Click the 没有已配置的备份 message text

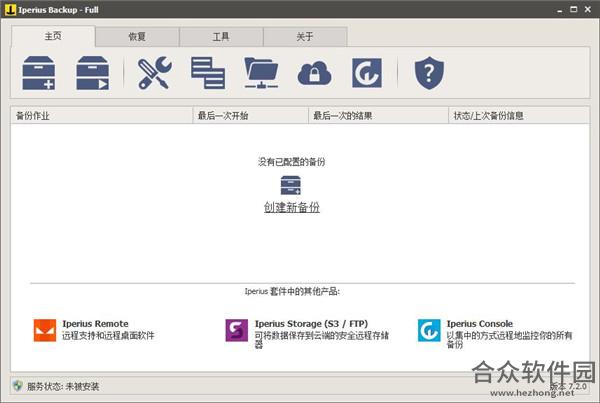click(292, 162)
